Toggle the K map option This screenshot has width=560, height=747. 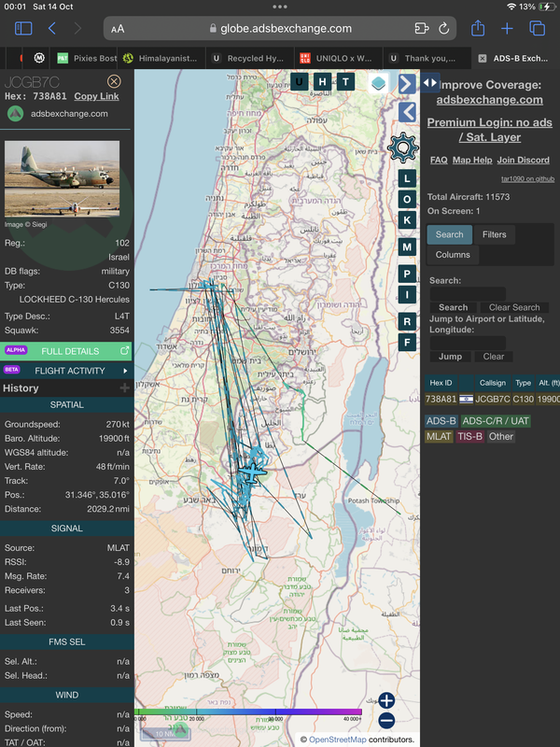(x=407, y=220)
